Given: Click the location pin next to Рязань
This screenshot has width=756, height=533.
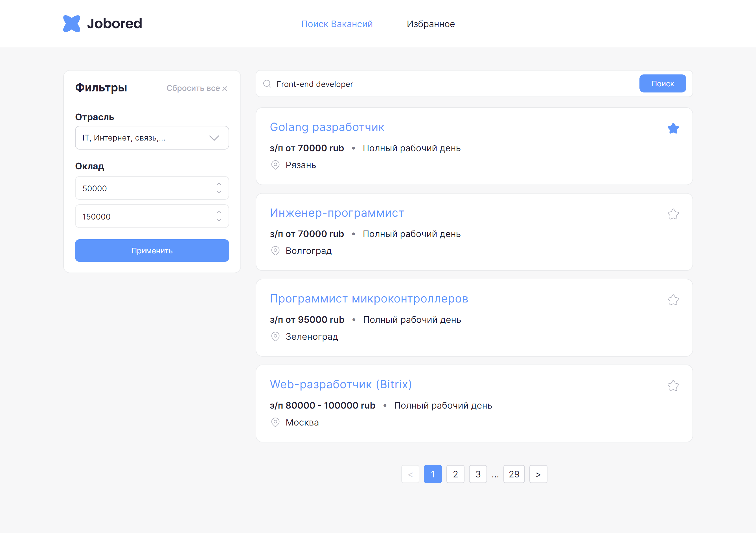Looking at the screenshot, I should (x=275, y=165).
